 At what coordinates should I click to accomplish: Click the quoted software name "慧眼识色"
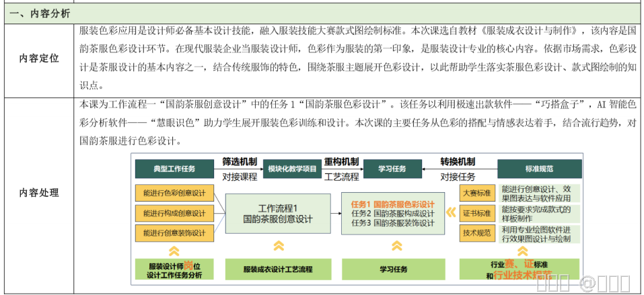175,123
